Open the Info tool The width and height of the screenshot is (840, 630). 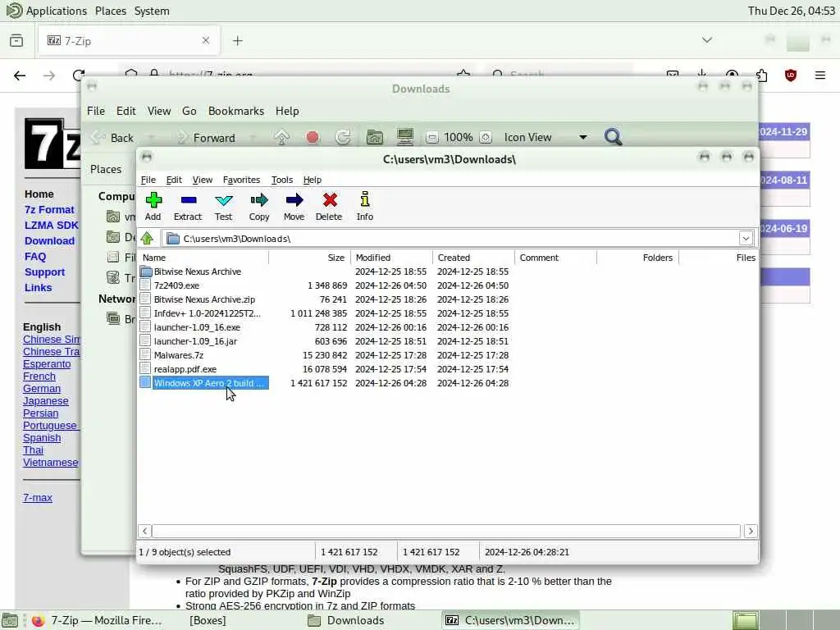[x=365, y=199]
